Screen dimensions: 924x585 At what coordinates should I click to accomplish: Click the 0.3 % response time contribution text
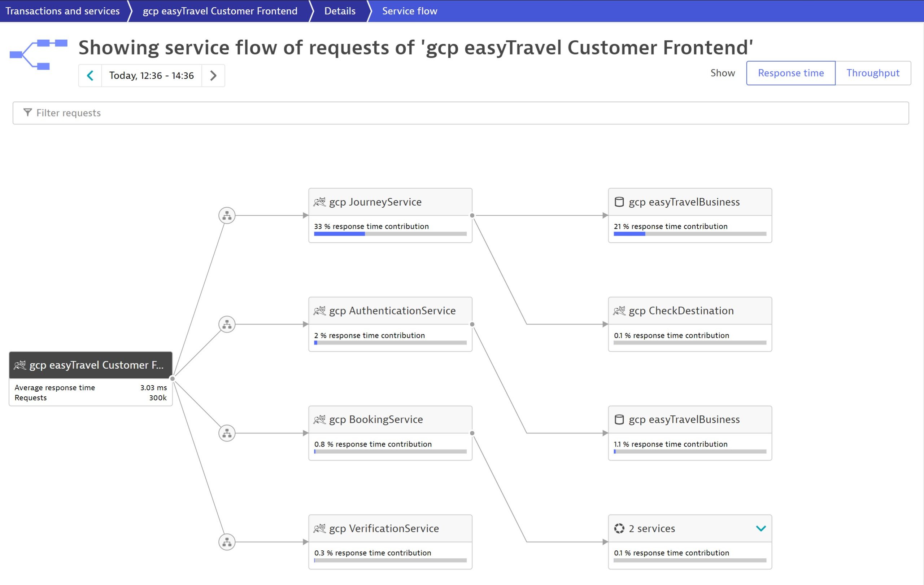(372, 553)
